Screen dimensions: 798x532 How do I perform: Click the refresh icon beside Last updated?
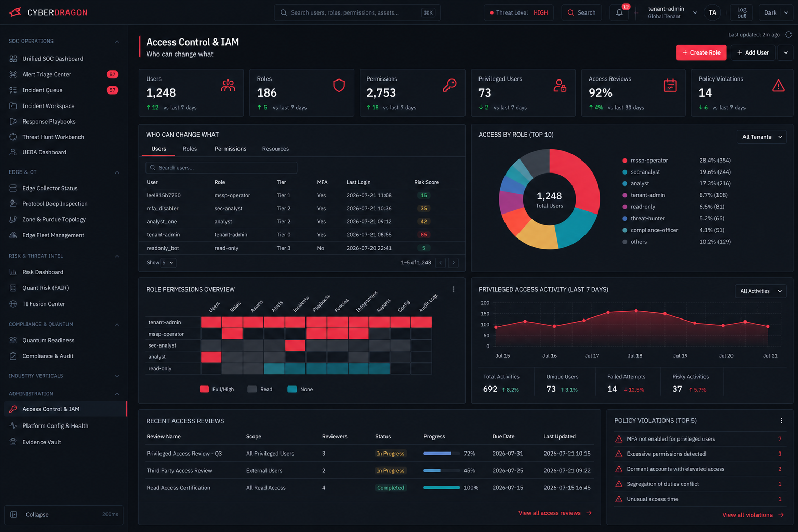(x=788, y=35)
